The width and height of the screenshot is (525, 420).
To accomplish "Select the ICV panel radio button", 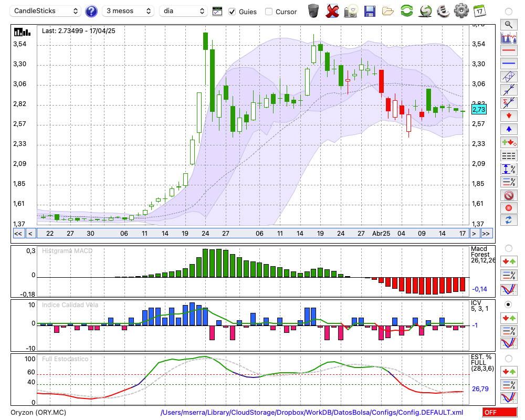I will tap(509, 304).
